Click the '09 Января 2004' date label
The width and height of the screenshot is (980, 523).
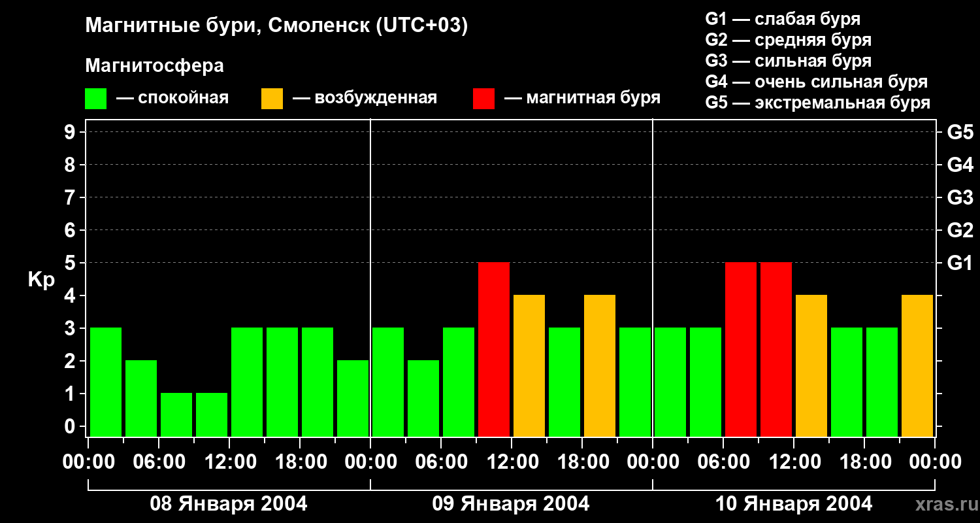tap(511, 504)
